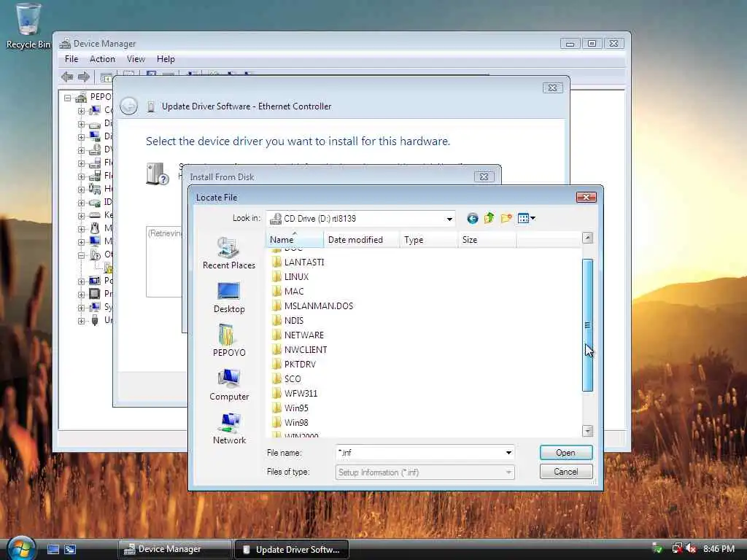The height and width of the screenshot is (560, 747).
Task: Select Network in the places bar
Action: [229, 429]
